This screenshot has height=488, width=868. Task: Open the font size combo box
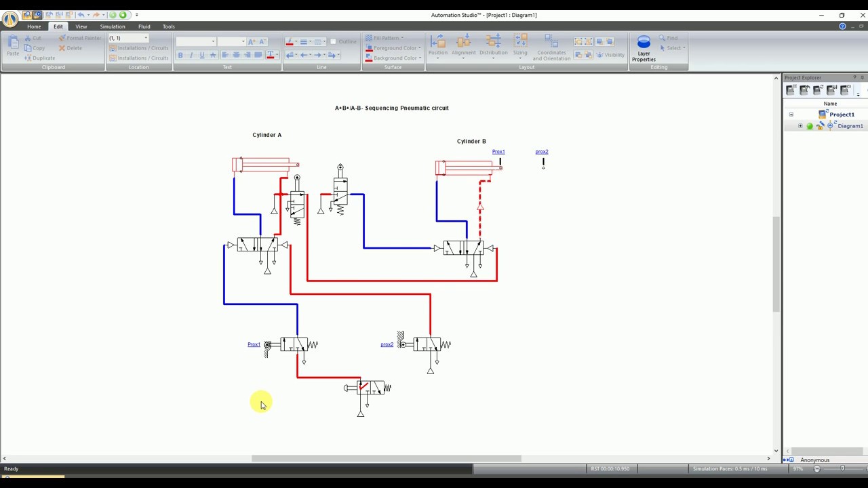(x=231, y=42)
